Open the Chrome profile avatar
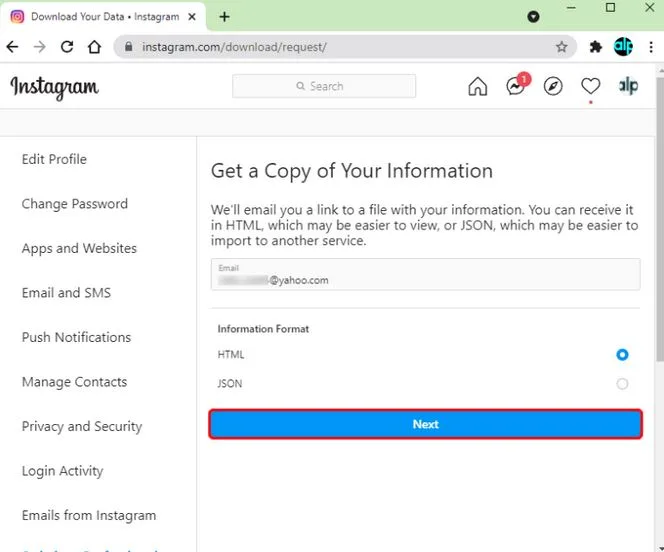Image resolution: width=664 pixels, height=552 pixels. pos(623,47)
